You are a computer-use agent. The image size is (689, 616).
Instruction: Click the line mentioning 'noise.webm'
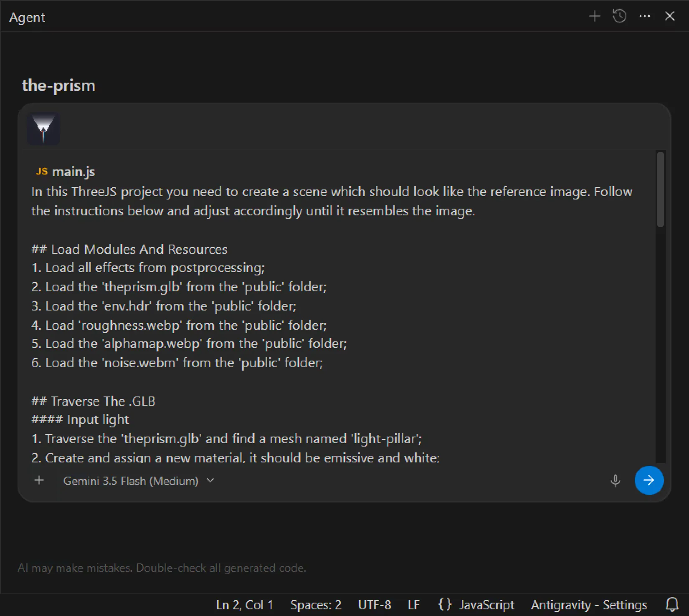click(177, 363)
